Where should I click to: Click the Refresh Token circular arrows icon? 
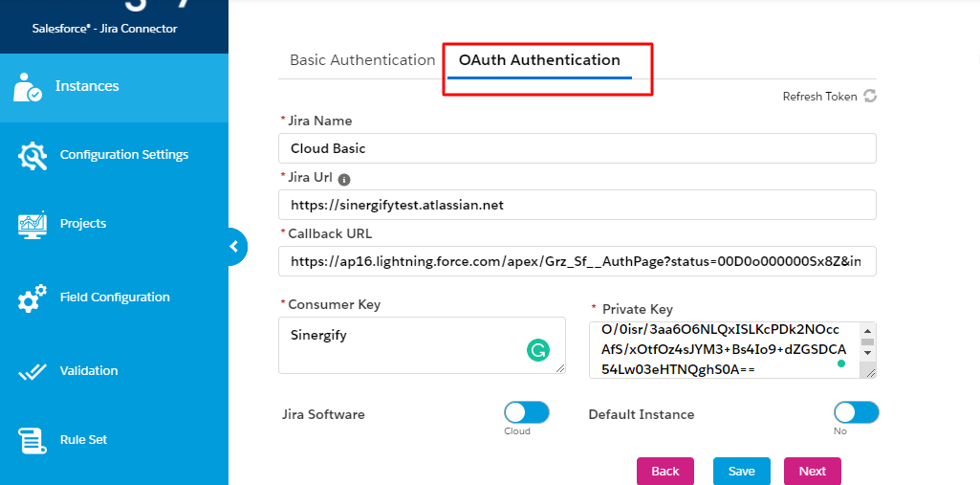870,96
